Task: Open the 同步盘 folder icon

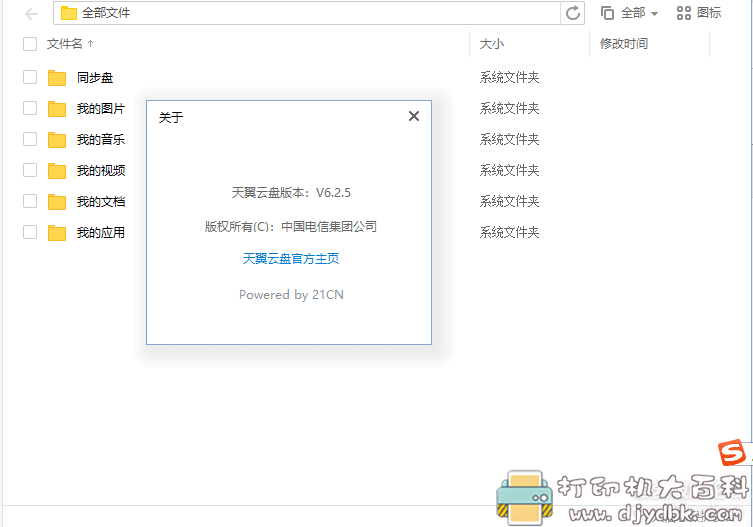Action: 57,78
